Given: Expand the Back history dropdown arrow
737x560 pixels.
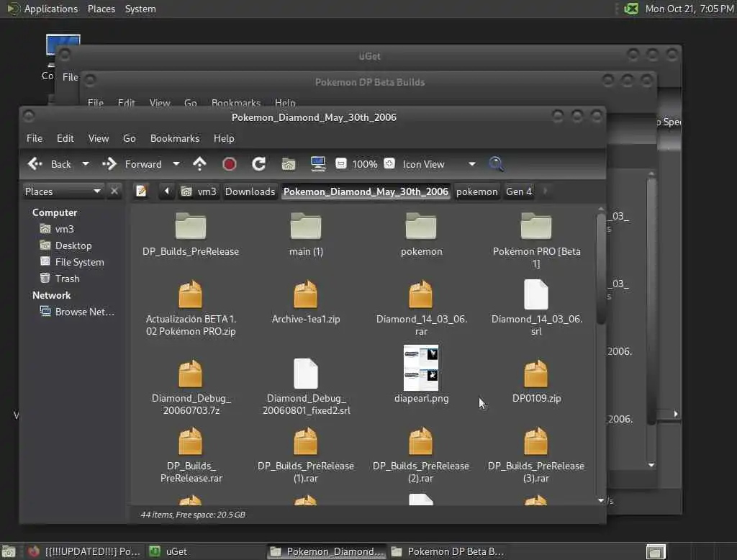Looking at the screenshot, I should (x=85, y=164).
